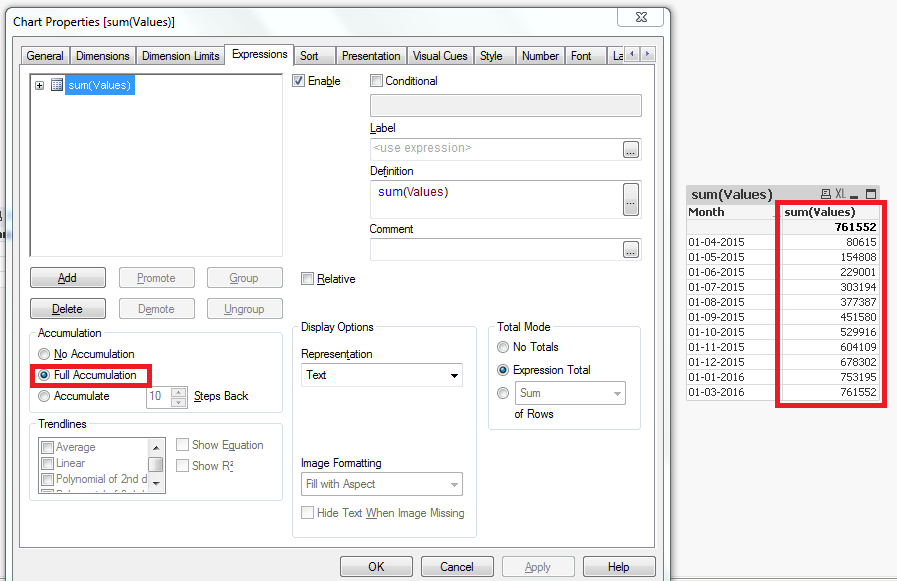This screenshot has width=897, height=581.
Task: Open the Visual Cues tab
Action: (x=440, y=56)
